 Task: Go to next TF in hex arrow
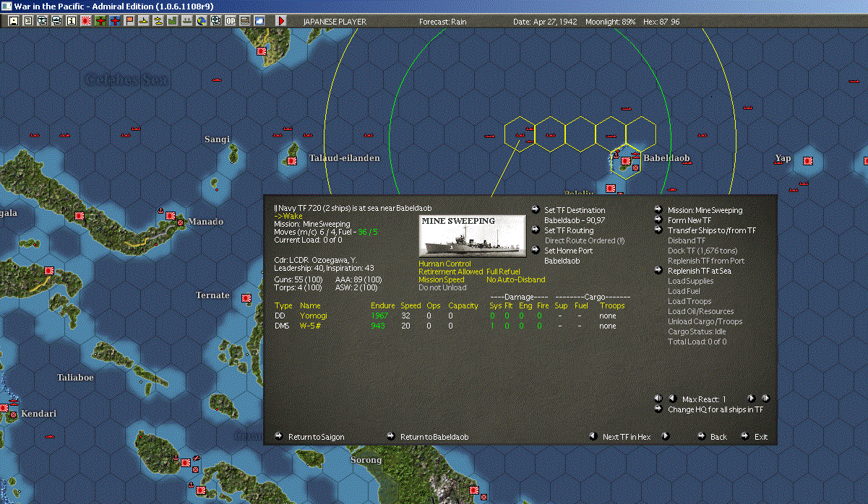[666, 436]
